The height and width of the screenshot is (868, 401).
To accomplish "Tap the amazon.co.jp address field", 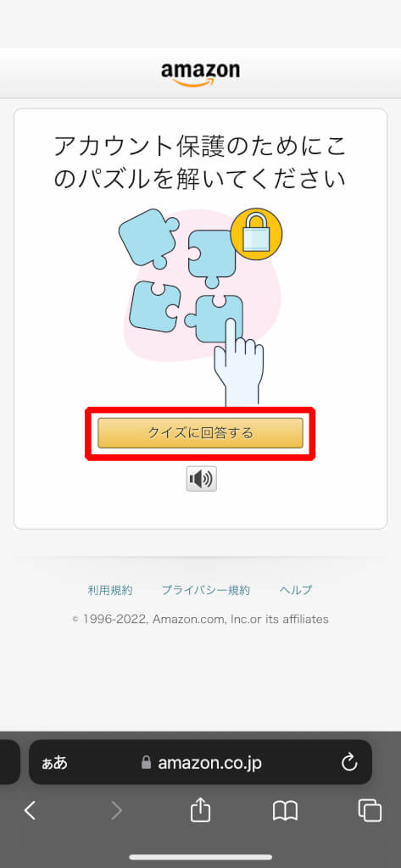I will pos(200,762).
